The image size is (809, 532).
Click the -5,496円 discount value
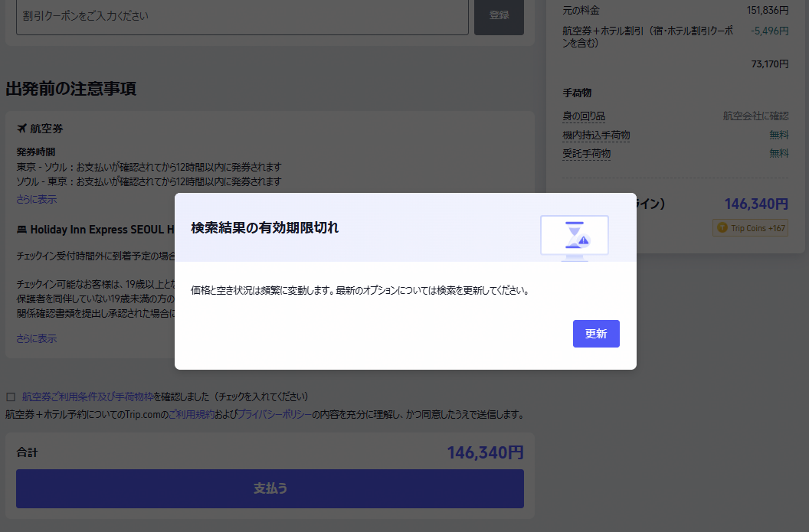770,31
